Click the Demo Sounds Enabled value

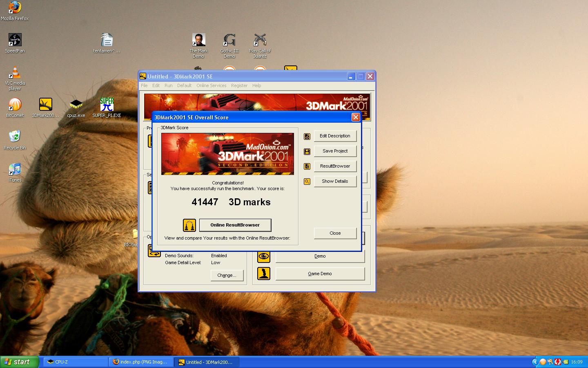pyautogui.click(x=219, y=256)
